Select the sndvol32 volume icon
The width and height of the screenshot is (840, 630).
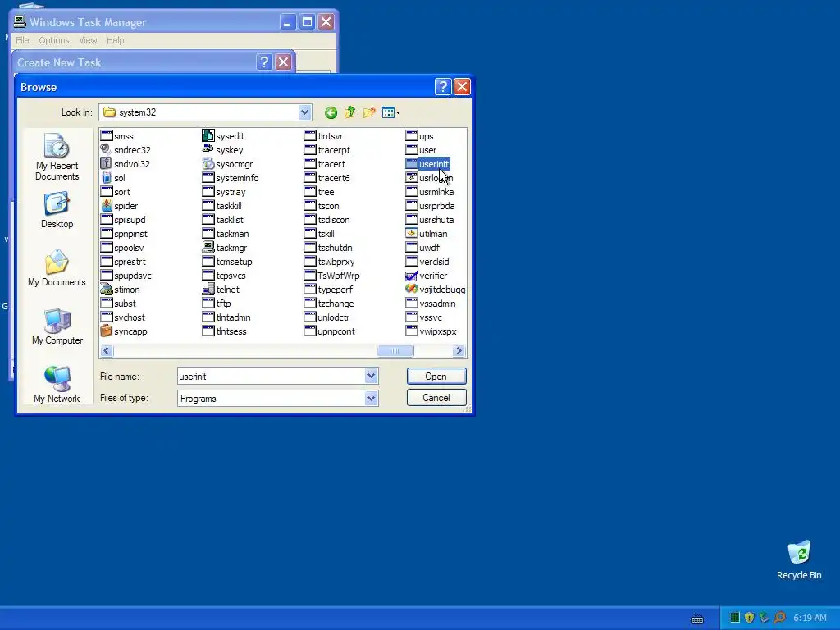tap(106, 164)
